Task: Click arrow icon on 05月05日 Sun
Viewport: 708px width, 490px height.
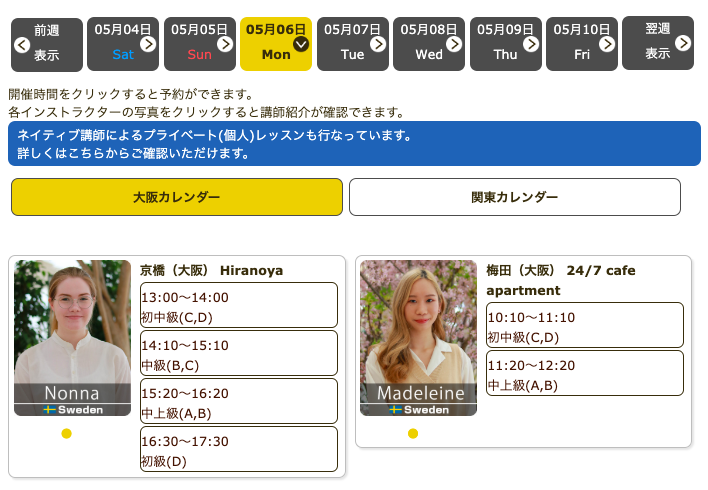Action: tap(224, 44)
